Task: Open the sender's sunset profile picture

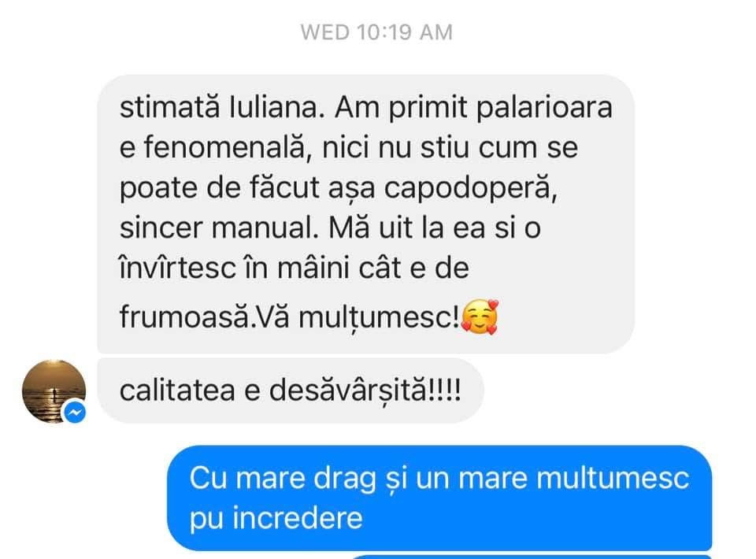Action: click(54, 391)
